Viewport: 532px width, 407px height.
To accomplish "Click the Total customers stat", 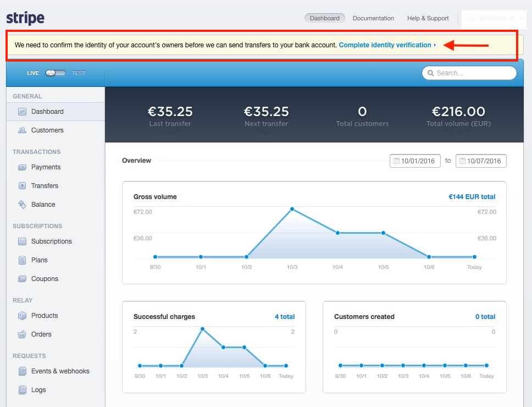I will coord(362,116).
